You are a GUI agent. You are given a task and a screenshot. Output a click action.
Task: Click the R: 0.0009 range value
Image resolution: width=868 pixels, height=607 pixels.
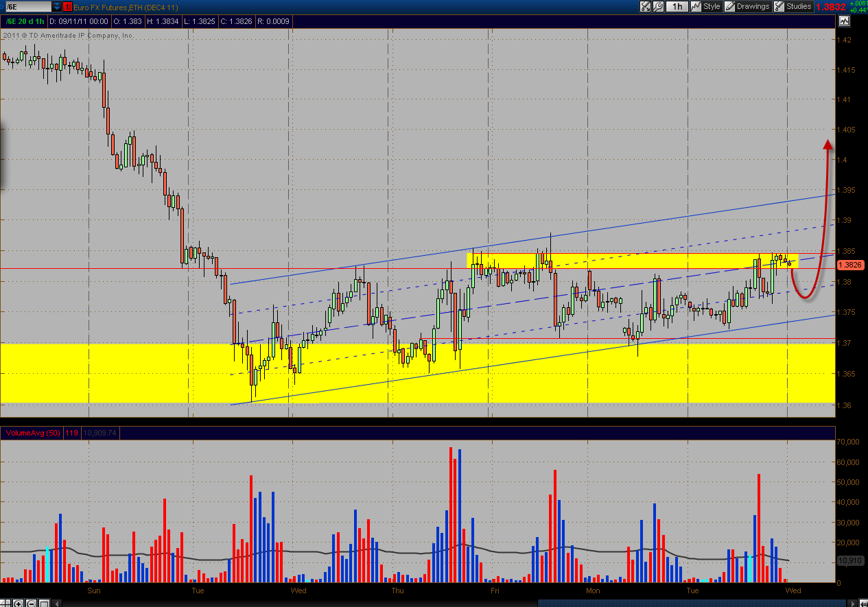(273, 21)
